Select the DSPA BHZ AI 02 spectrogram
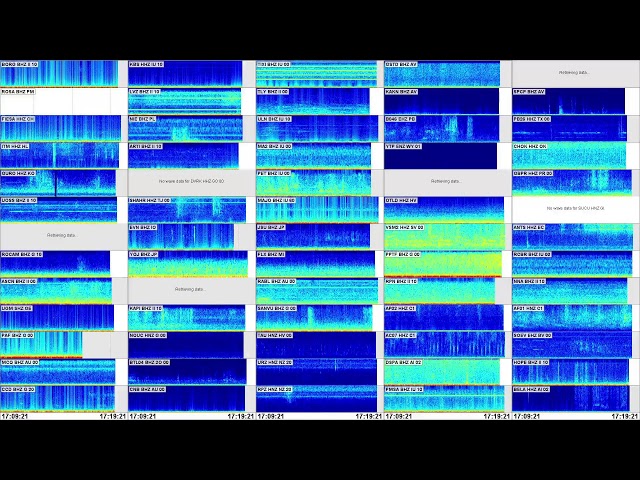 442,372
